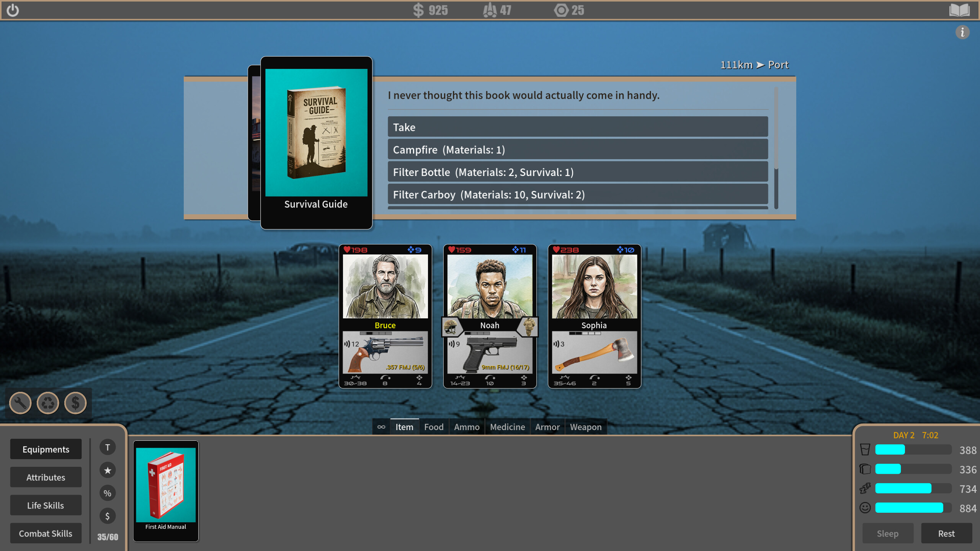The width and height of the screenshot is (980, 551).
Task: Click the Rest button
Action: point(946,533)
